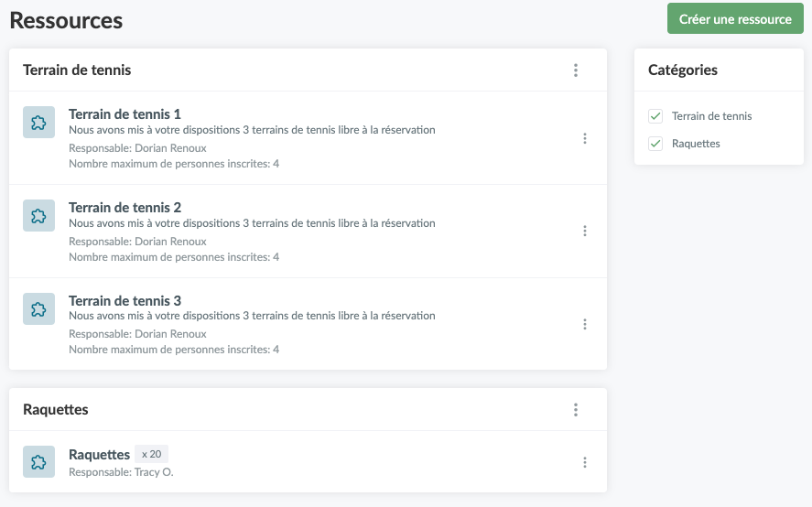
Task: Click the Raquettes label in Catégories panel
Action: [696, 144]
